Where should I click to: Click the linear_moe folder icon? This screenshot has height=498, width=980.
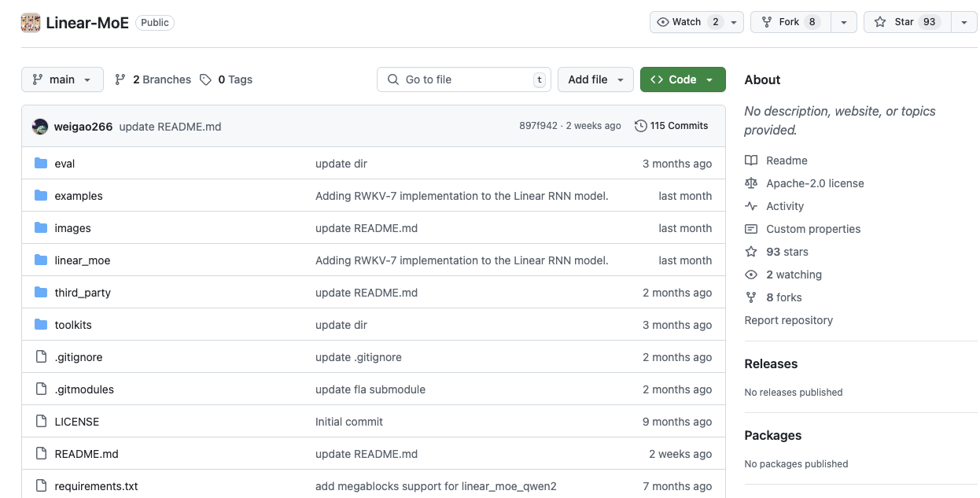point(41,260)
